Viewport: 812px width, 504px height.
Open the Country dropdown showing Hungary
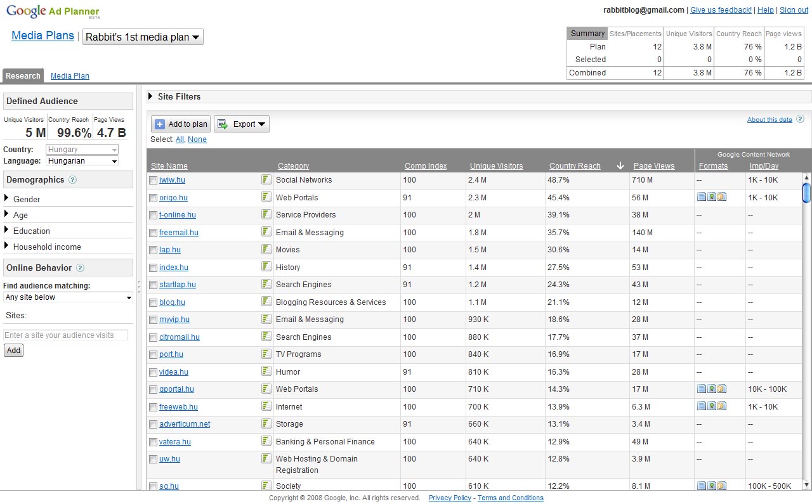tap(82, 150)
